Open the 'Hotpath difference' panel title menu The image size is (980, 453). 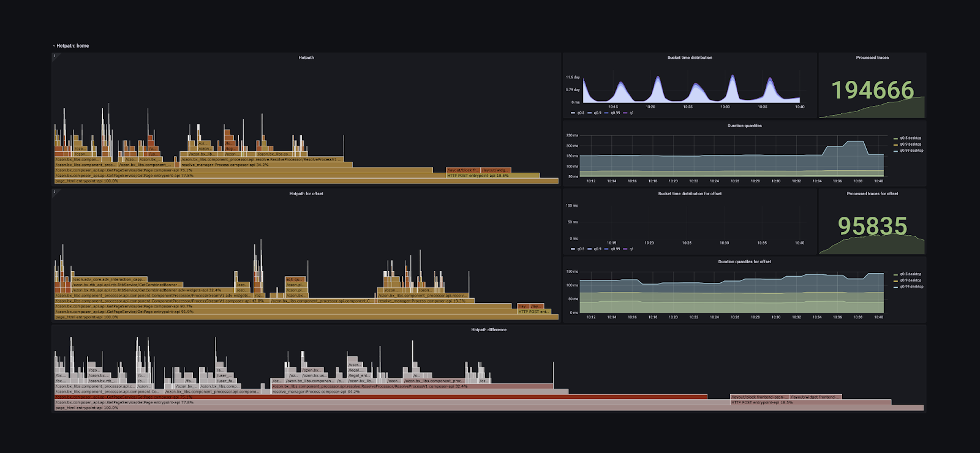[489, 329]
